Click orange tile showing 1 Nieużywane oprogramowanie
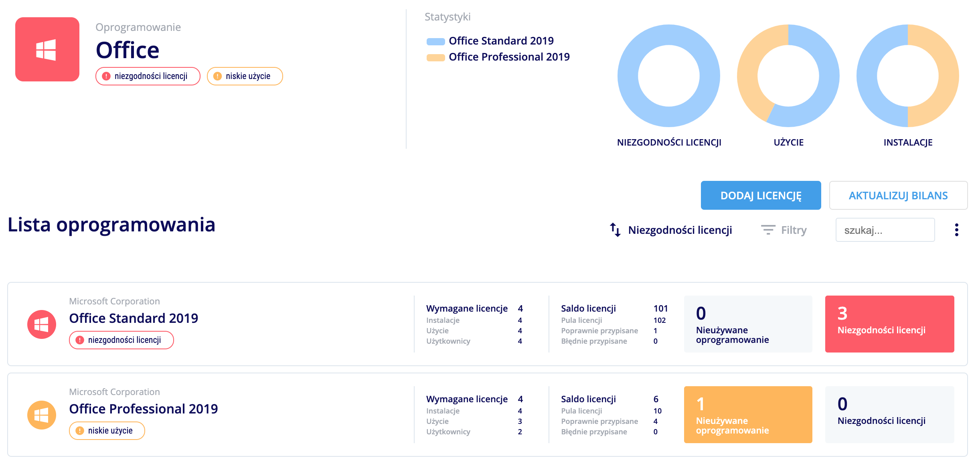Viewport: 980px width, 464px height. 748,415
